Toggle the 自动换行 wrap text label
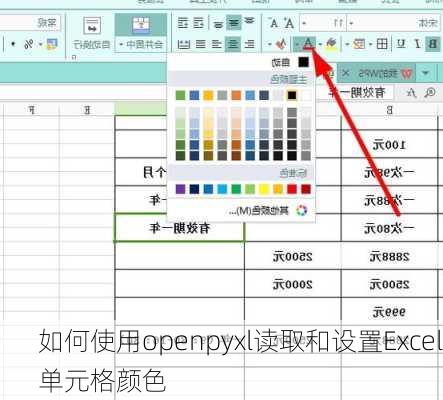The width and height of the screenshot is (443, 400). (92, 44)
